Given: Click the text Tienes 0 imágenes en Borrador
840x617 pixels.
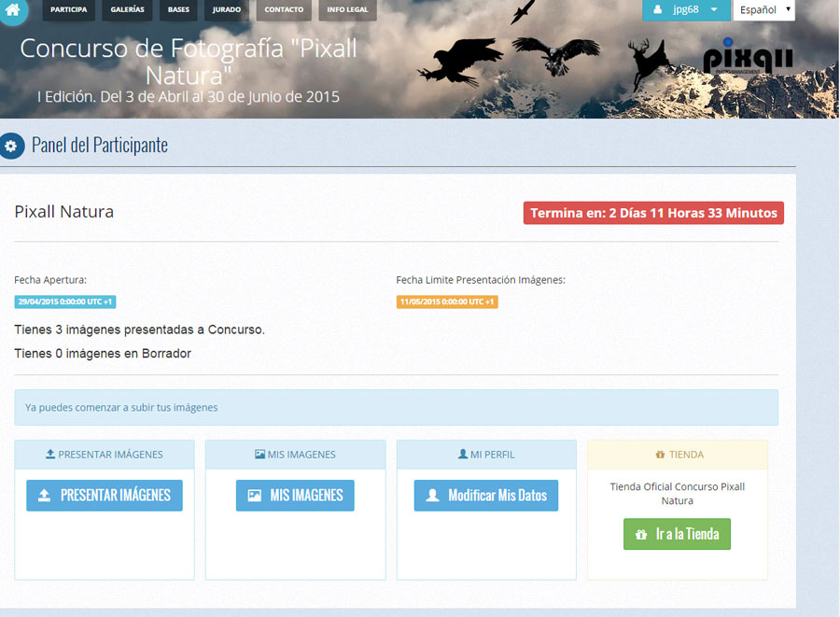Looking at the screenshot, I should pyautogui.click(x=103, y=354).
